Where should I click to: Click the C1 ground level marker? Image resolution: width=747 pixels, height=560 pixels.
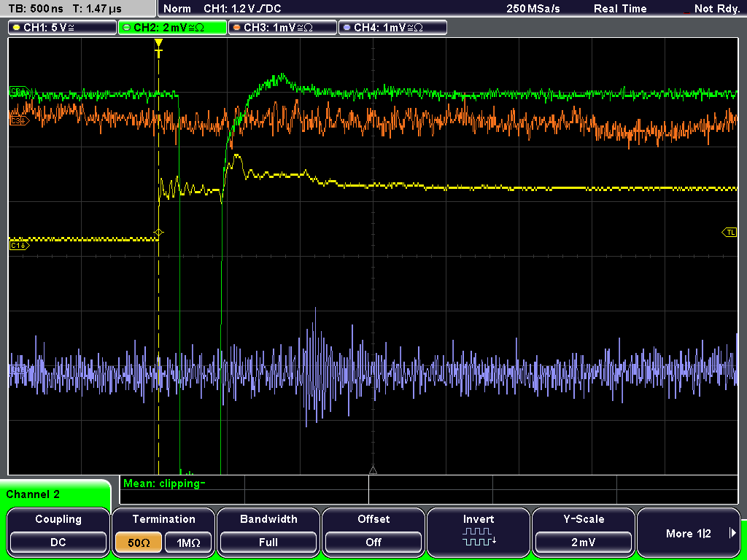[20, 246]
